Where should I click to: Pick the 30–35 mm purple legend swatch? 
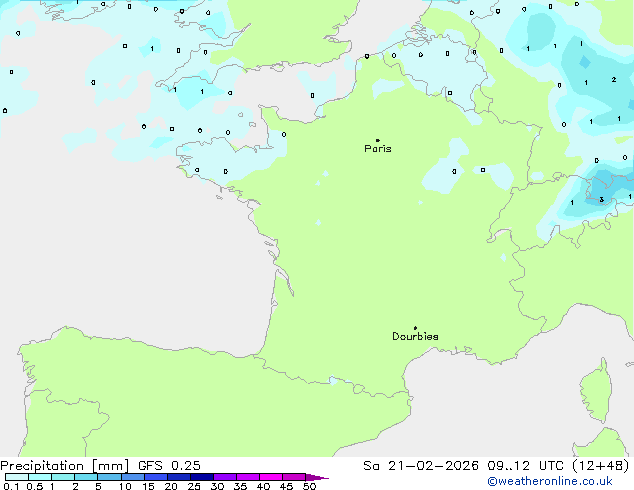pos(225,477)
